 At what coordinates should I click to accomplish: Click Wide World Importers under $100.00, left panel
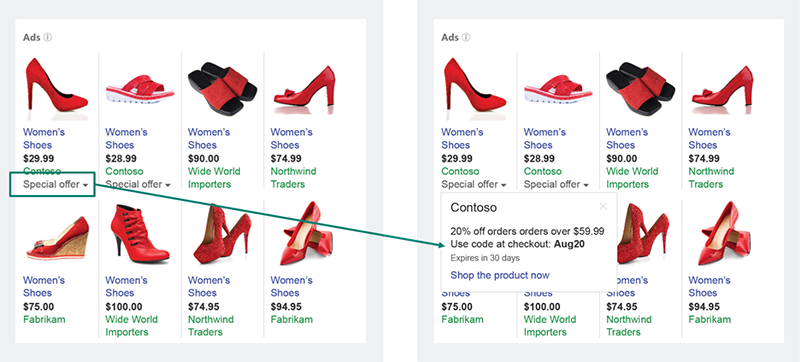(131, 326)
